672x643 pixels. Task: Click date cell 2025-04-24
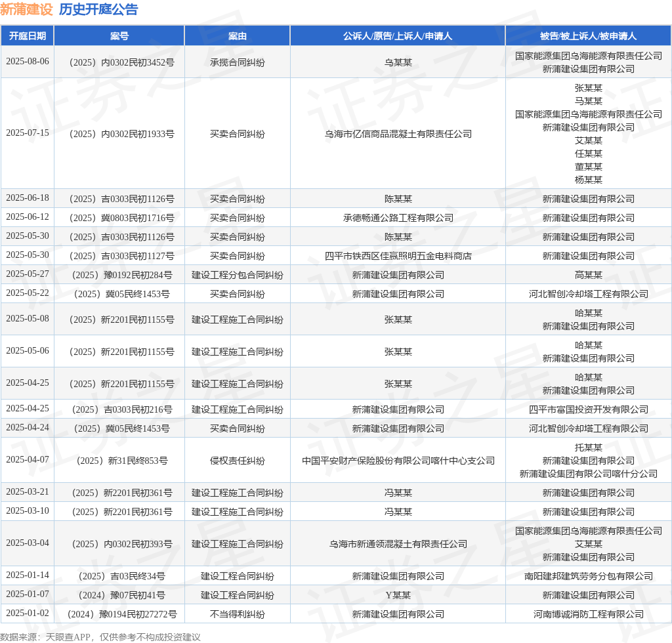[x=28, y=428]
